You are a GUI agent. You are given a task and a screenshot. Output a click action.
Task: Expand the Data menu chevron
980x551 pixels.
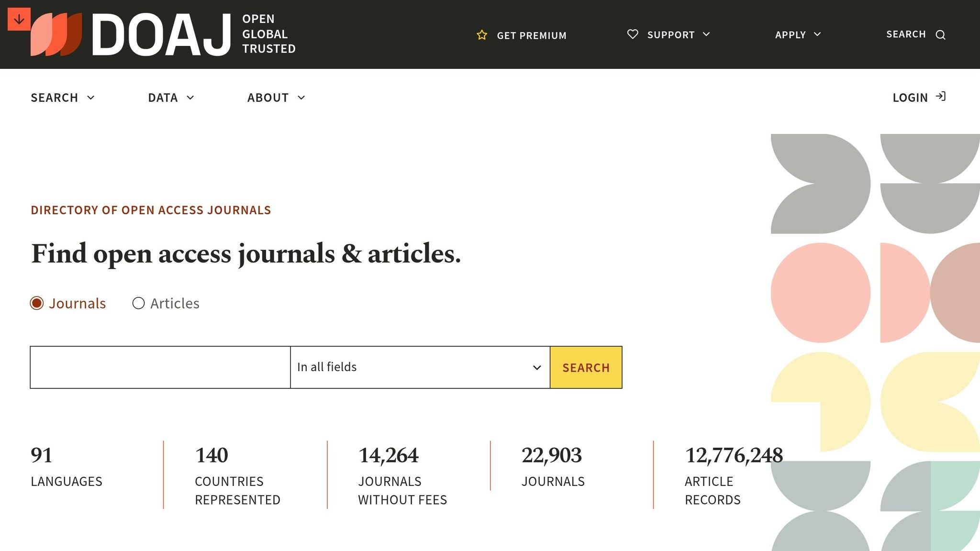coord(190,98)
